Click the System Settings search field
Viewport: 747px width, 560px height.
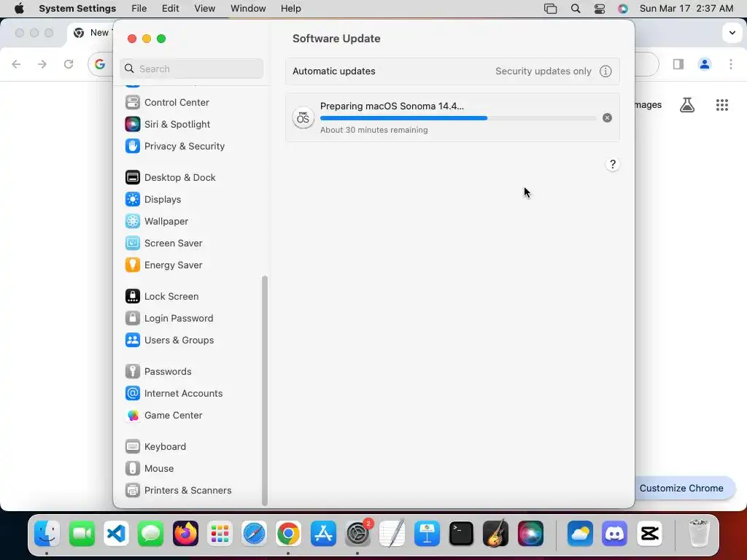coord(192,69)
